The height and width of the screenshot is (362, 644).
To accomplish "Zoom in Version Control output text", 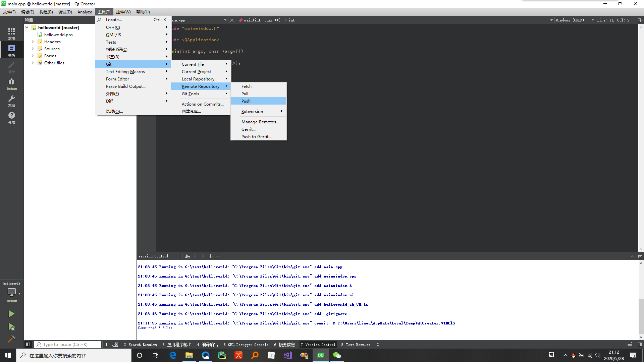I will pyautogui.click(x=211, y=256).
